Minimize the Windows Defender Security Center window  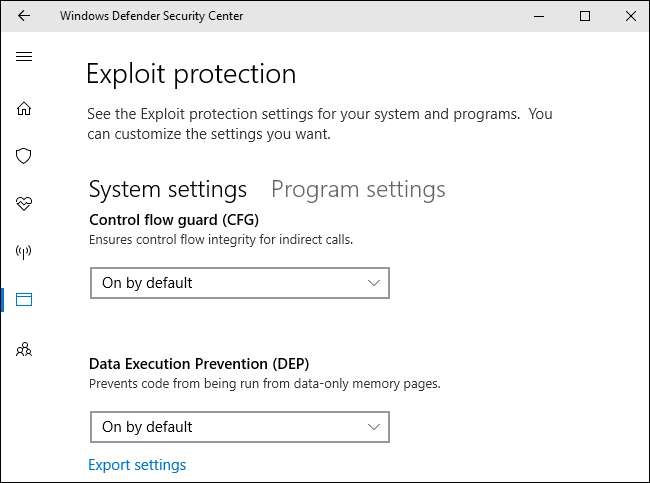click(540, 16)
